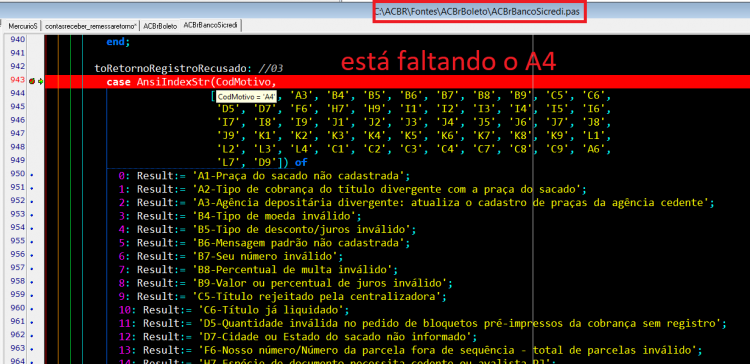Viewport: 750px width, 364px height.
Task: Click array element 'A6' on line 948
Action: pyautogui.click(x=595, y=149)
